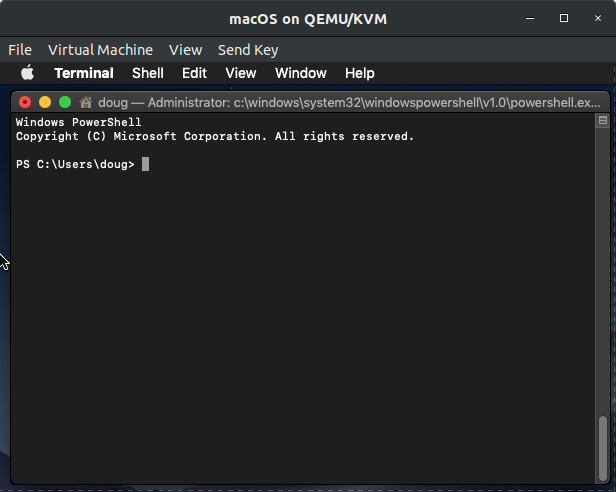Open the Apple logo menu
616x492 pixels.
pos(27,73)
